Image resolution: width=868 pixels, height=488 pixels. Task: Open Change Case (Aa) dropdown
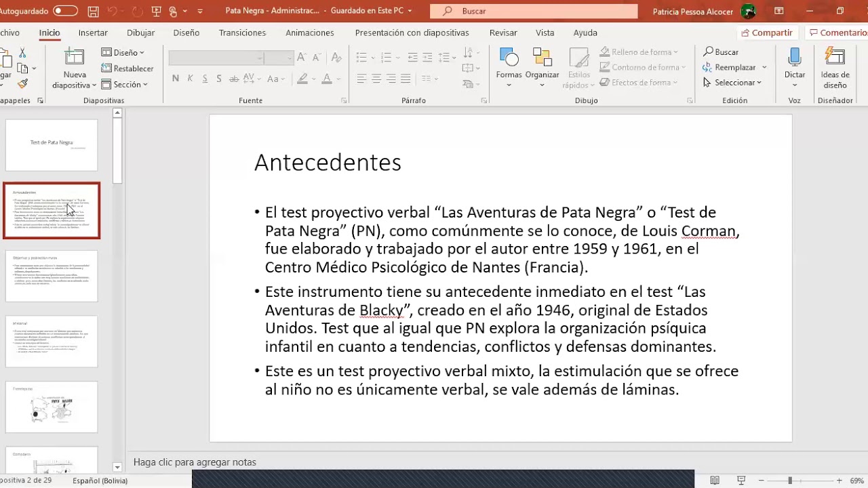click(x=277, y=79)
